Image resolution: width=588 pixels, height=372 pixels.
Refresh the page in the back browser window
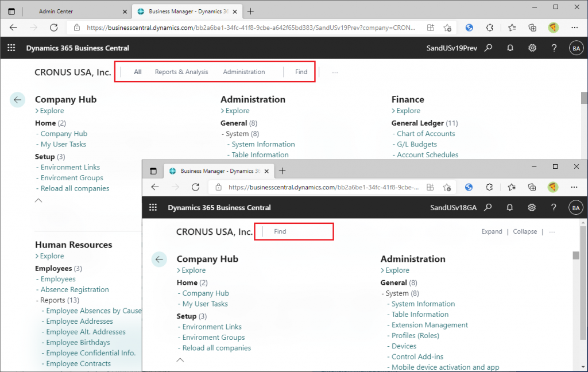click(x=54, y=28)
